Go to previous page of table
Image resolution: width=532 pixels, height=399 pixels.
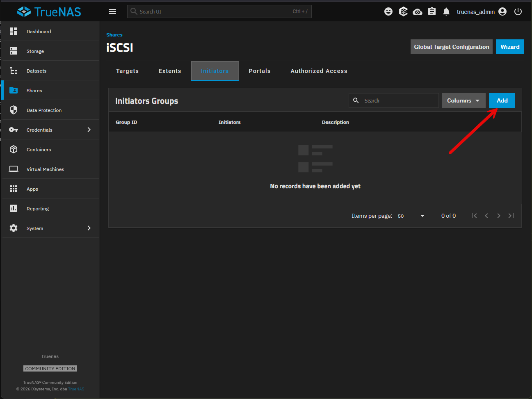pyautogui.click(x=486, y=216)
